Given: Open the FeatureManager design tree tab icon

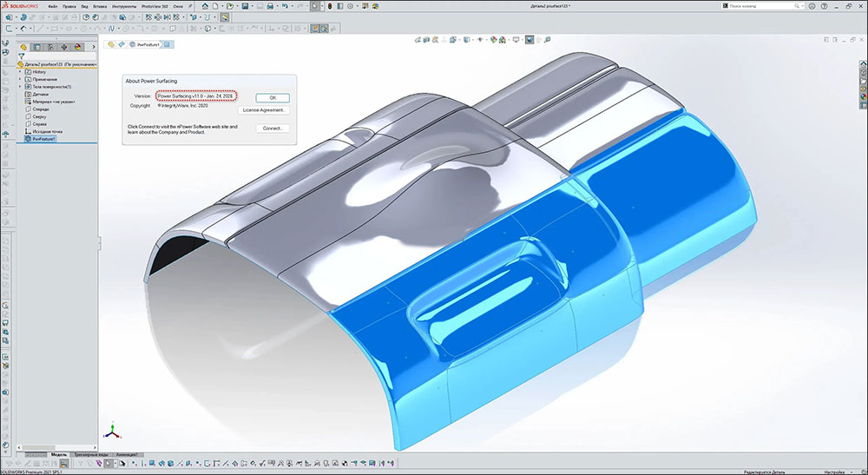Looking at the screenshot, I should click(24, 47).
